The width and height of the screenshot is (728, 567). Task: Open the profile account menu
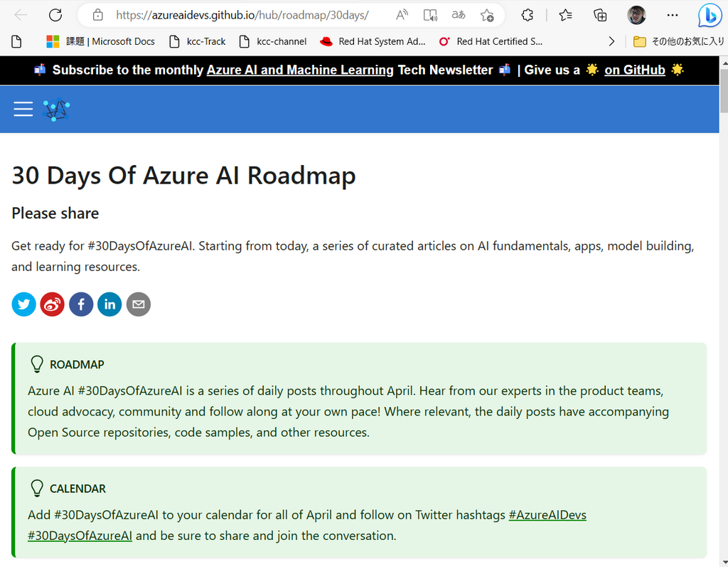tap(636, 15)
